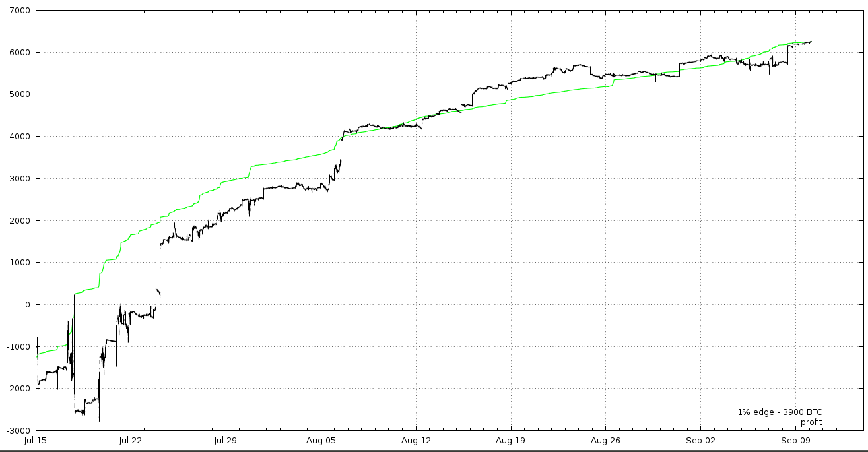Click the 'Jul 15' x-axis label

point(36,439)
